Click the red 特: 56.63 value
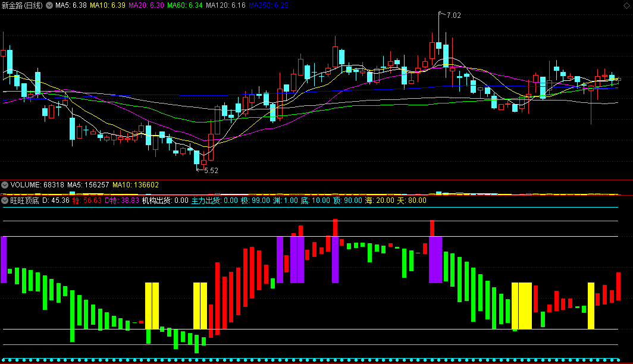The image size is (633, 364). tap(87, 200)
